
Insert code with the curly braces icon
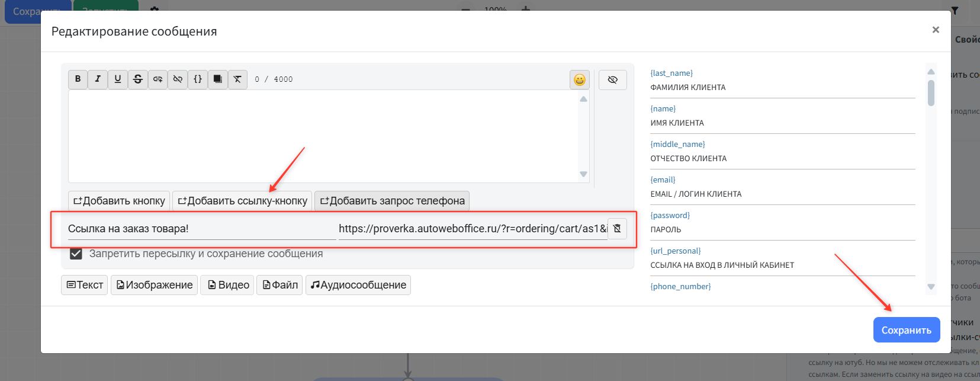[198, 79]
